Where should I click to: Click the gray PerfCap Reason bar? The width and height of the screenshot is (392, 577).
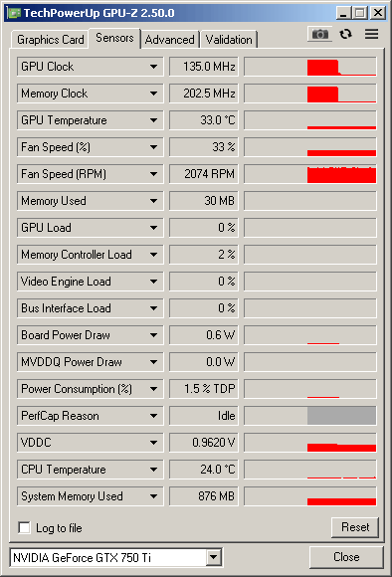click(x=341, y=416)
